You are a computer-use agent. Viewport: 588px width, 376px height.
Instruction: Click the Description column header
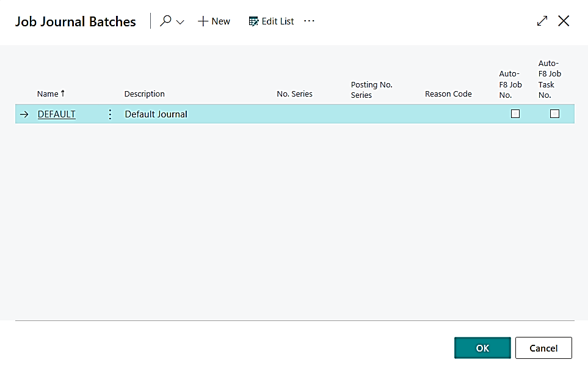pyautogui.click(x=145, y=94)
